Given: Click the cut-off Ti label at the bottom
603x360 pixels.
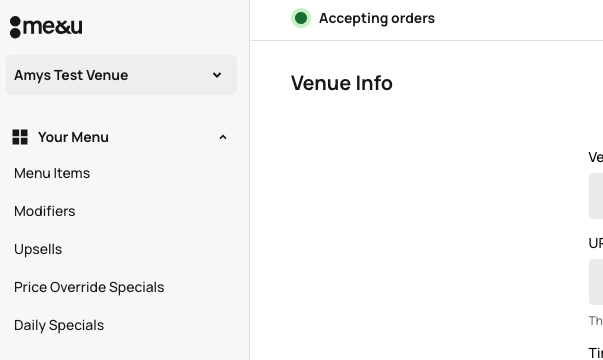Looking at the screenshot, I should tap(596, 353).
